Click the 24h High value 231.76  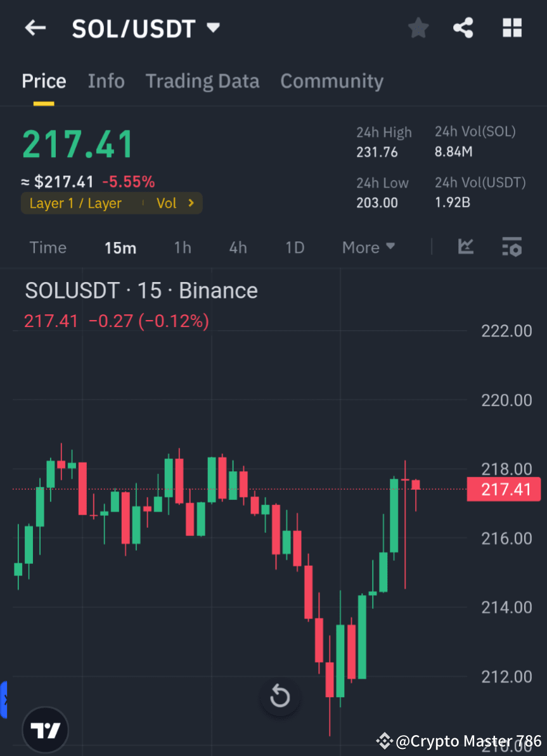coord(378,152)
